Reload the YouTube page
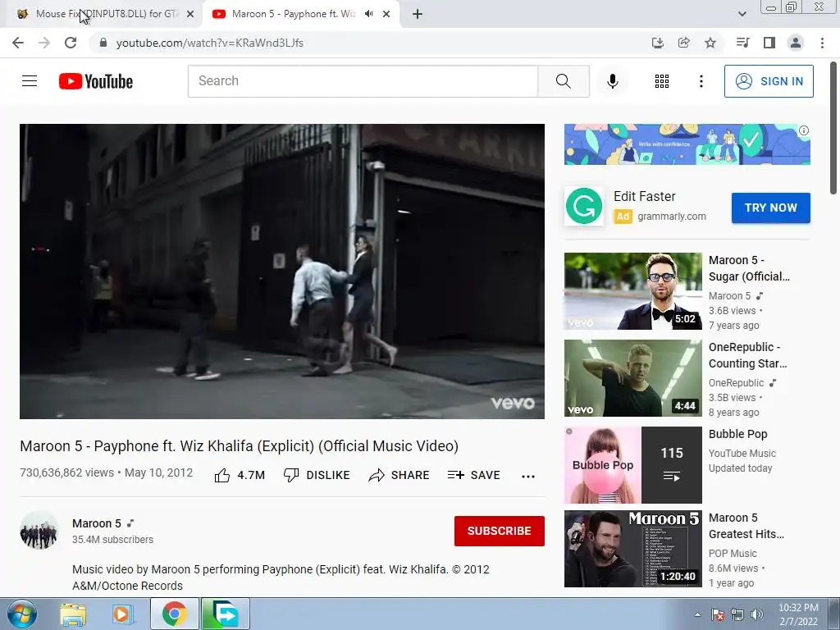 71,43
